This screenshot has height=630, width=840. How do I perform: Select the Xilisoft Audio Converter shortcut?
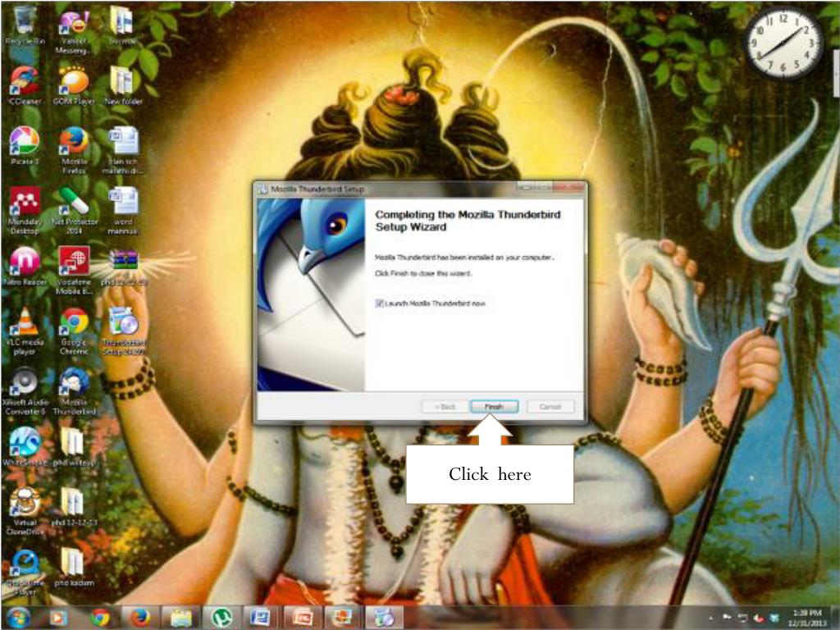pyautogui.click(x=25, y=391)
